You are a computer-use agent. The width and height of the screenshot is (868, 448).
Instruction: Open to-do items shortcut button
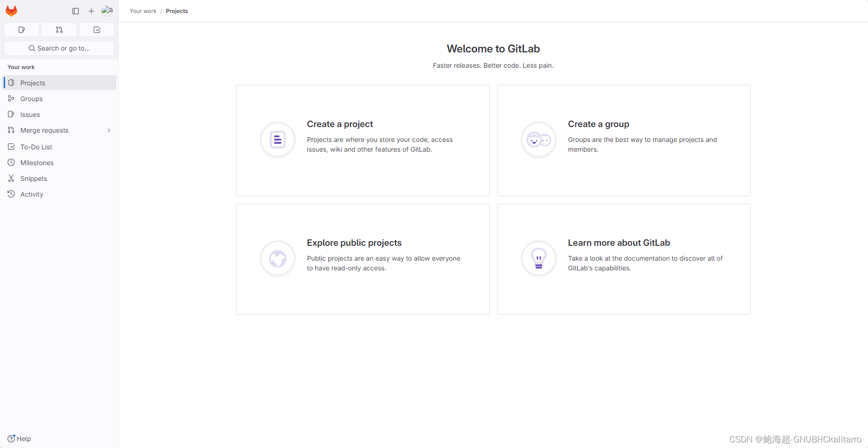click(x=97, y=30)
